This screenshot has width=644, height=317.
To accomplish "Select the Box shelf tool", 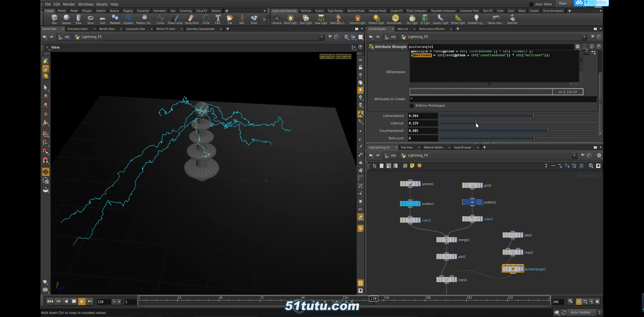I will pos(54,19).
